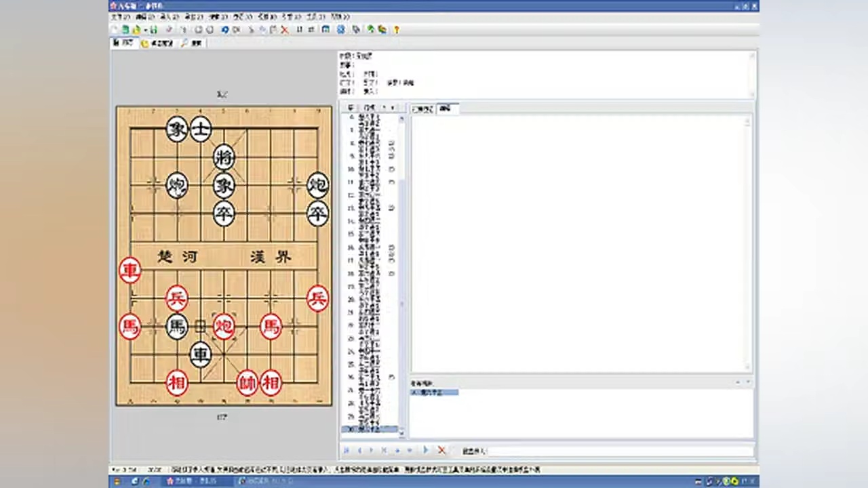Screen dimensions: 868x488
Task: Switch to the tab with the yellow face icon
Action: point(157,43)
